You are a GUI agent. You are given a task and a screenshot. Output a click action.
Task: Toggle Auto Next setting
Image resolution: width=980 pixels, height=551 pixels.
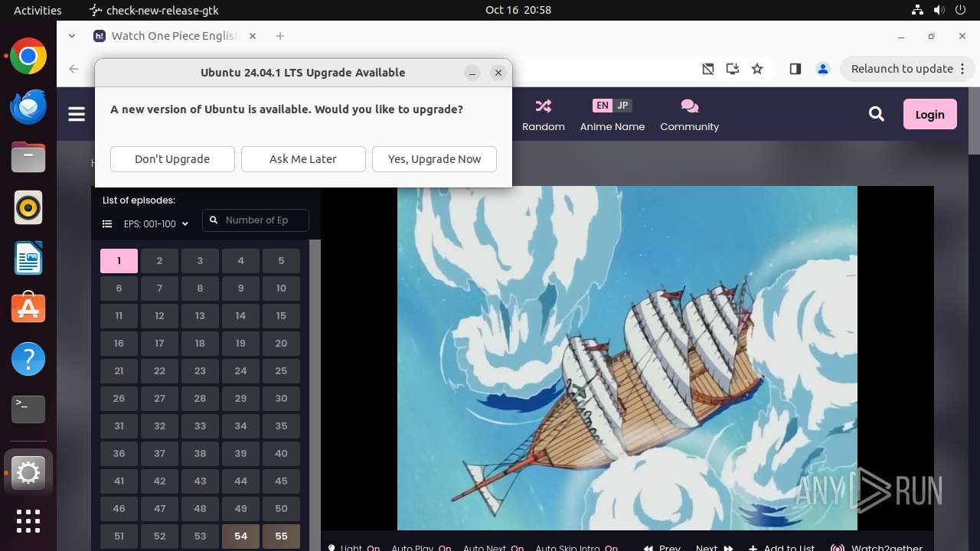(x=494, y=548)
